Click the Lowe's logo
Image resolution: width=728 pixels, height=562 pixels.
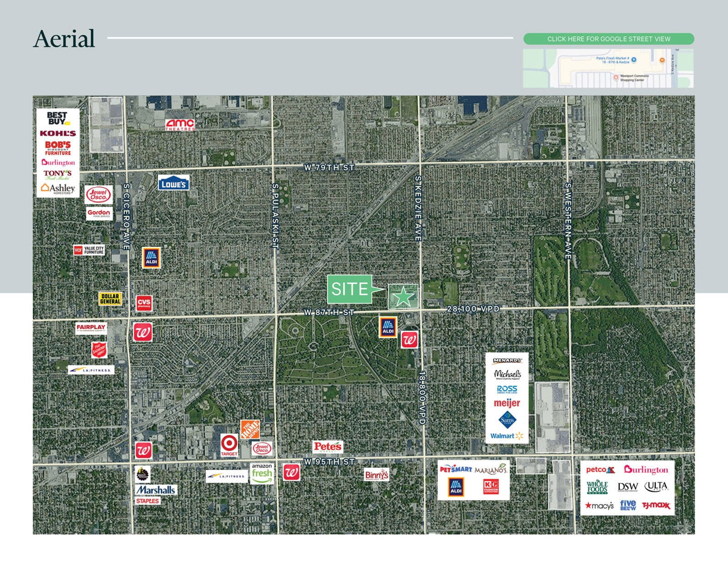tap(174, 183)
